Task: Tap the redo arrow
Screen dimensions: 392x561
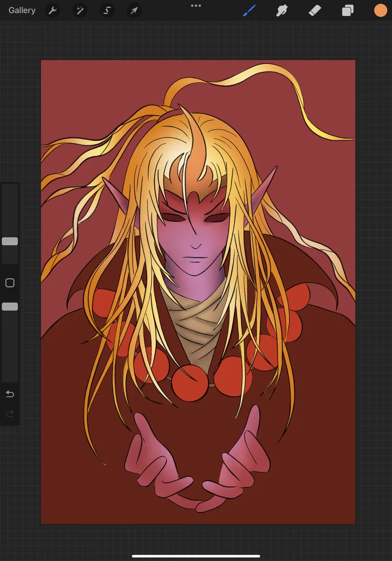Action: tap(10, 414)
